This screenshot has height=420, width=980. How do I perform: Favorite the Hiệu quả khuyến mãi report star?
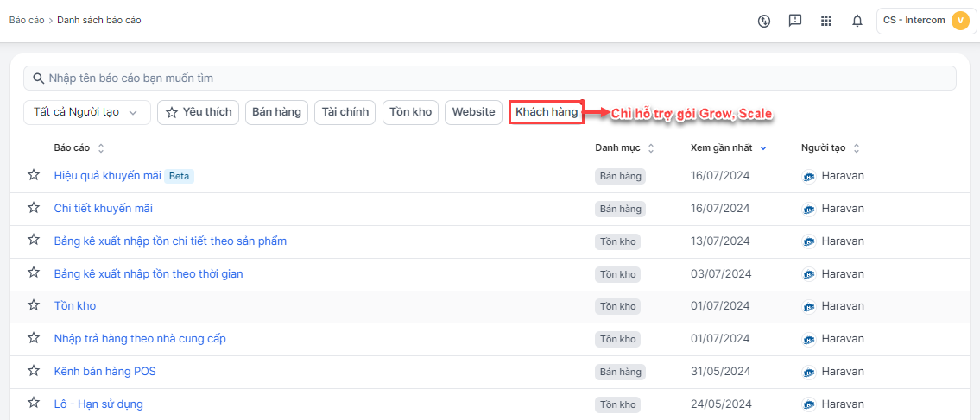coord(34,175)
